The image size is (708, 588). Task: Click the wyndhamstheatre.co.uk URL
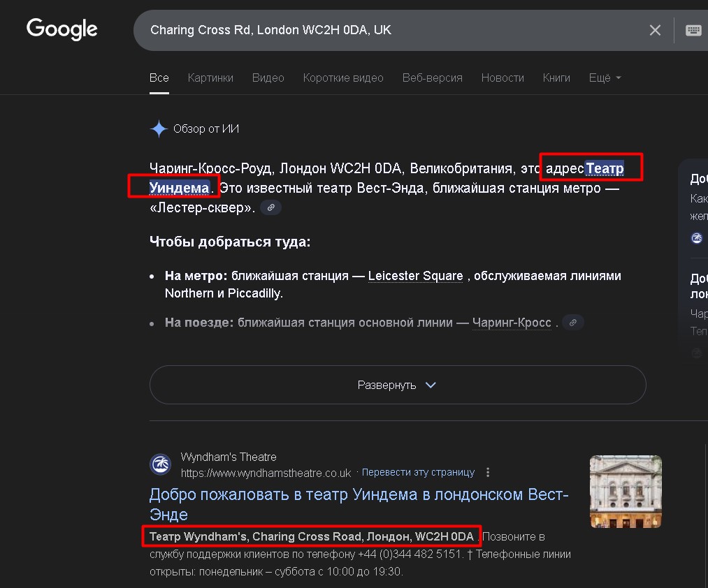266,473
